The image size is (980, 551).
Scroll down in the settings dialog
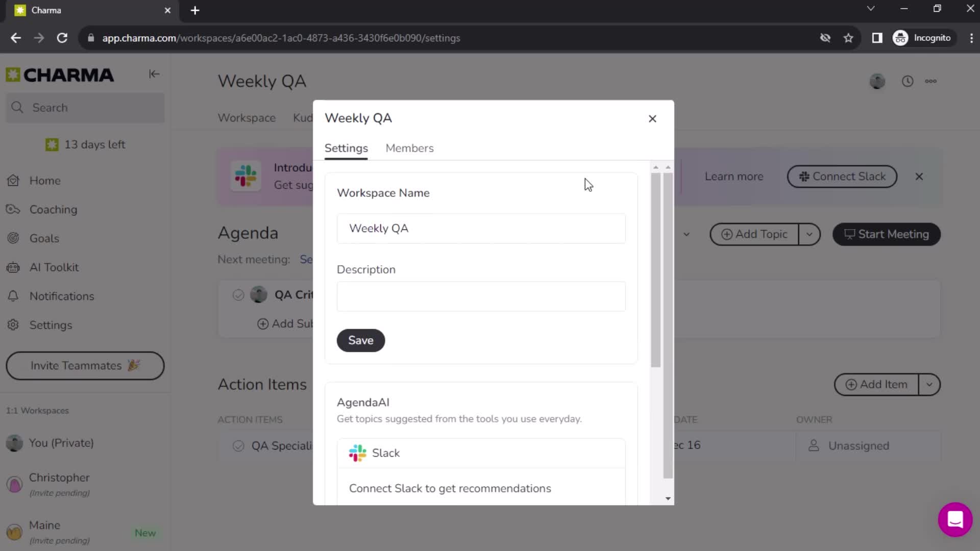[x=668, y=498]
